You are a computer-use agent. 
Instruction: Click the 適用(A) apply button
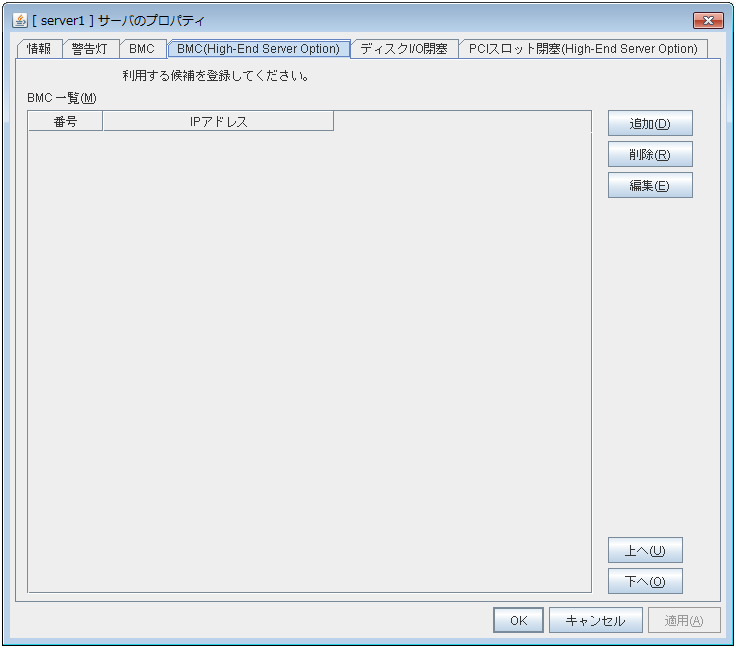(x=684, y=620)
